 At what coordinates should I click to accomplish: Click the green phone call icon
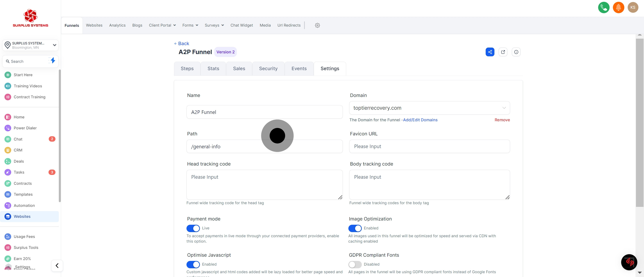click(x=604, y=8)
